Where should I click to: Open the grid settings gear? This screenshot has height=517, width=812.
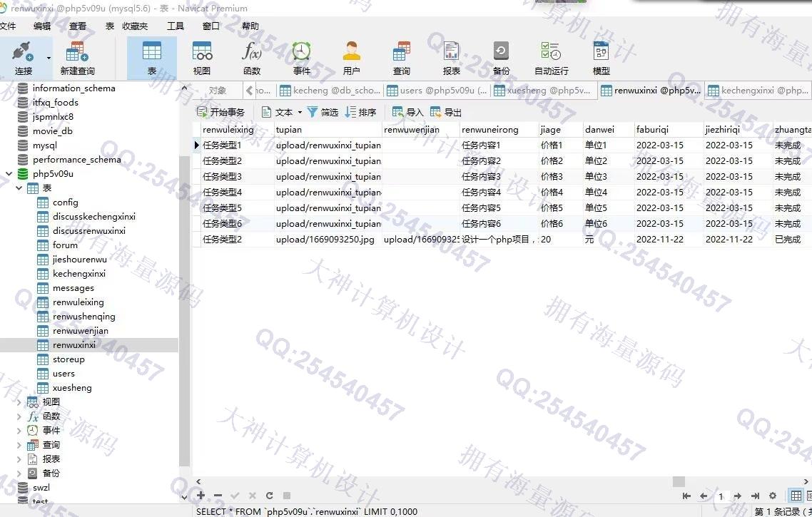tap(773, 496)
